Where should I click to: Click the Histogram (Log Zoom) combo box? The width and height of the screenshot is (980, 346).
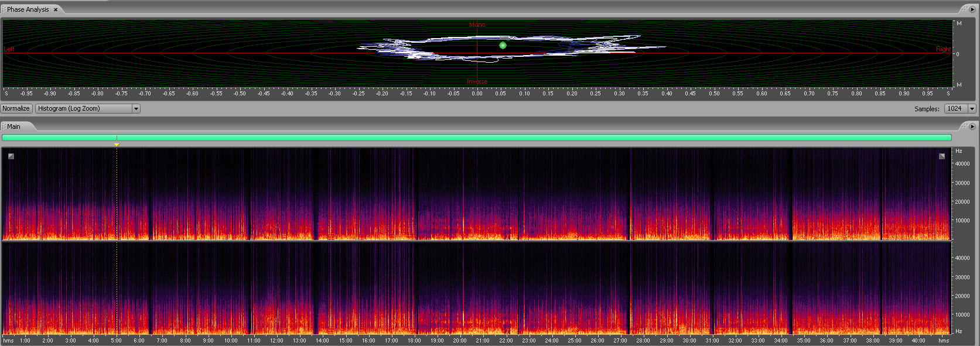pos(84,109)
